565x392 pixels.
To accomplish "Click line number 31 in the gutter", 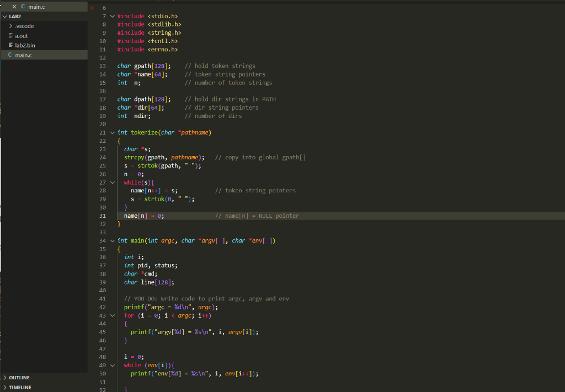I will [103, 216].
